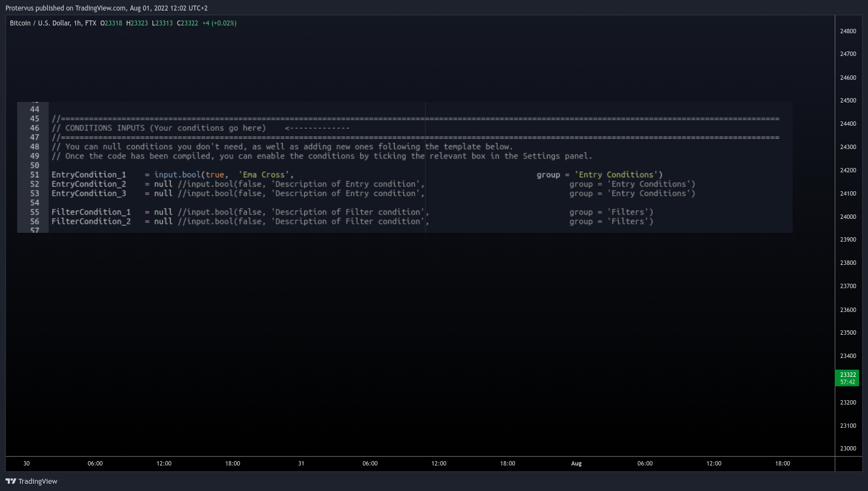The width and height of the screenshot is (868, 491).
Task: Click the published header text at top
Action: click(x=106, y=8)
